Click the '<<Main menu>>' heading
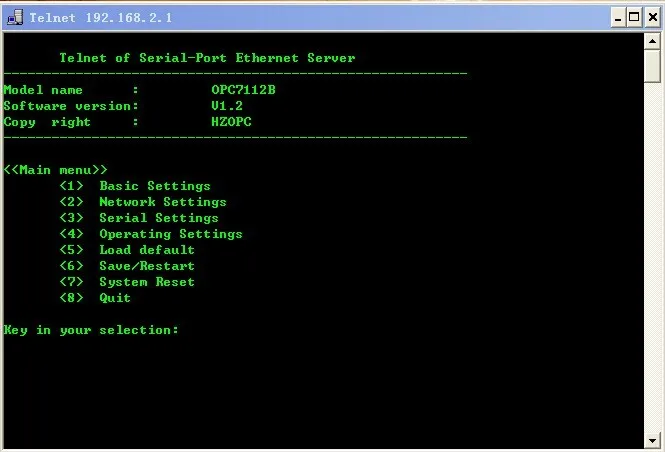The height and width of the screenshot is (452, 665). tap(56, 170)
